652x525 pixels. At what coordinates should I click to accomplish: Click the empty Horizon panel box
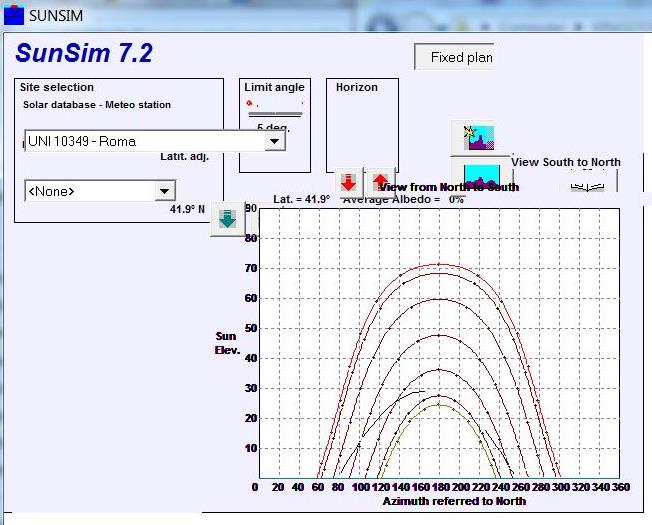(x=361, y=130)
